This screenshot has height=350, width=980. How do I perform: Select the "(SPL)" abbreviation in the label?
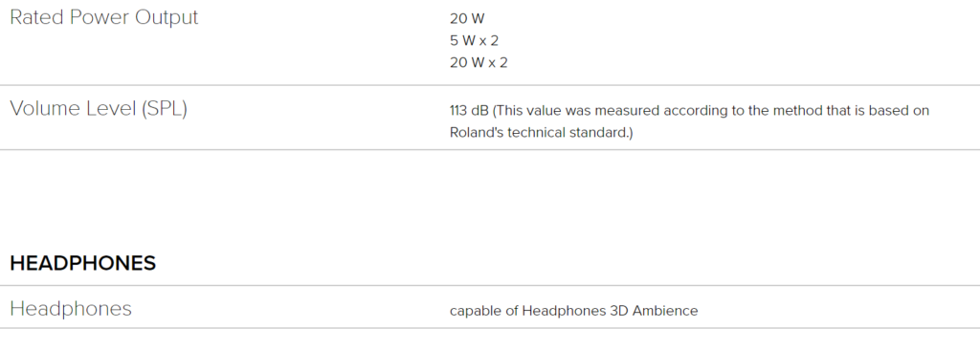tap(165, 109)
